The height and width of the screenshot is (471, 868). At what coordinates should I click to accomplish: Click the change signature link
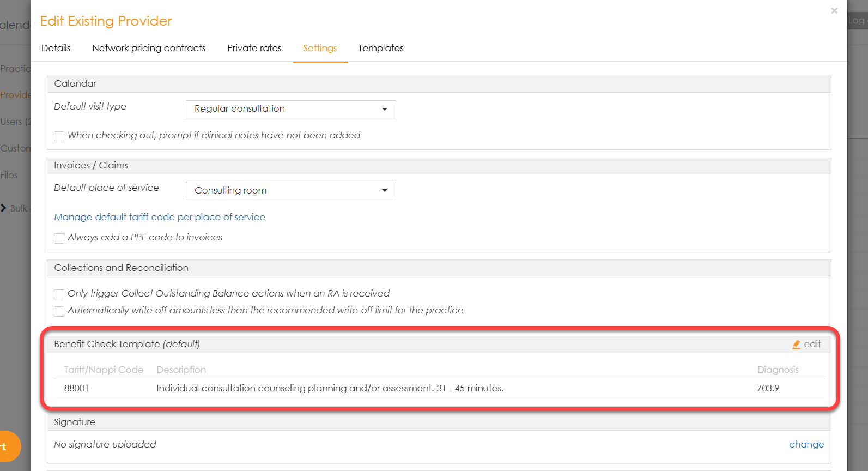(x=806, y=444)
